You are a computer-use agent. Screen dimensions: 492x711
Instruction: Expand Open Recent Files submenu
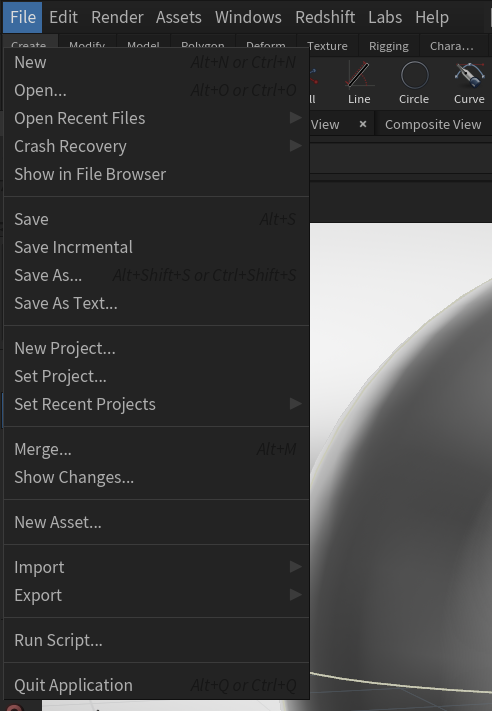(x=156, y=118)
